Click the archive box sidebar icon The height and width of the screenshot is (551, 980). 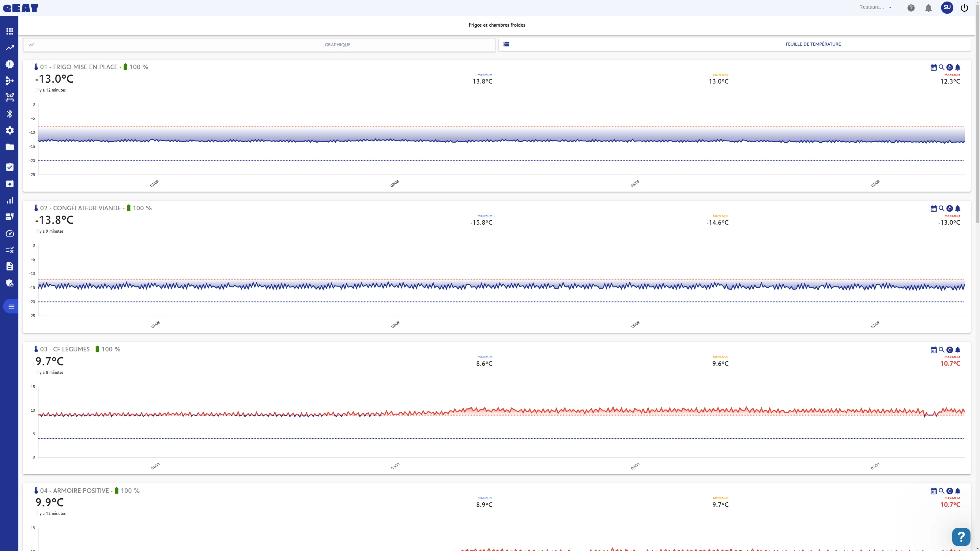click(x=10, y=184)
